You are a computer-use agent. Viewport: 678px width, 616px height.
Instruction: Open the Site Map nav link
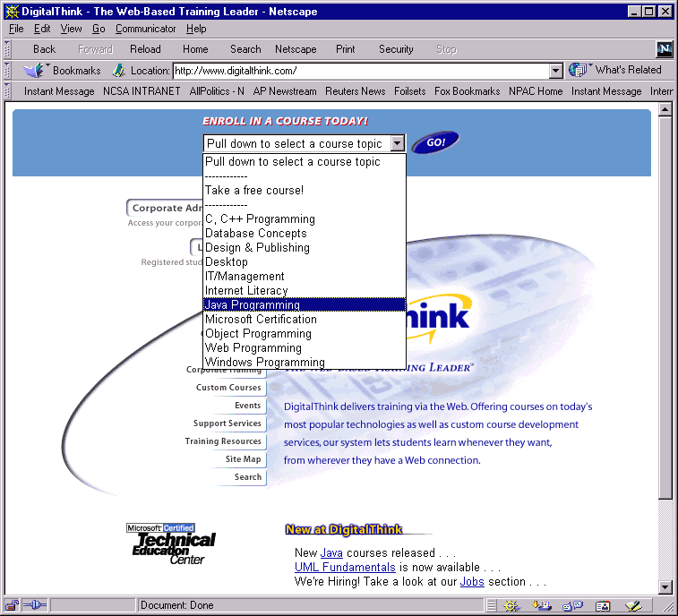pyautogui.click(x=243, y=459)
